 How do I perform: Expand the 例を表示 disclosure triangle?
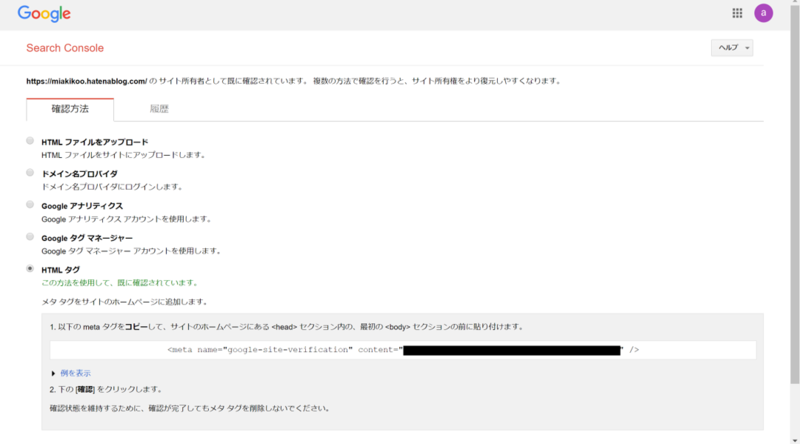coord(53,374)
